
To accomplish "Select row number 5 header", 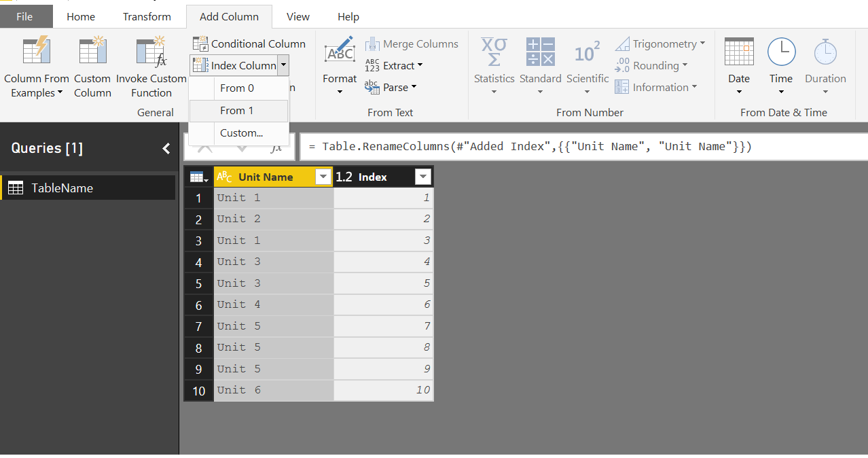I will [198, 283].
